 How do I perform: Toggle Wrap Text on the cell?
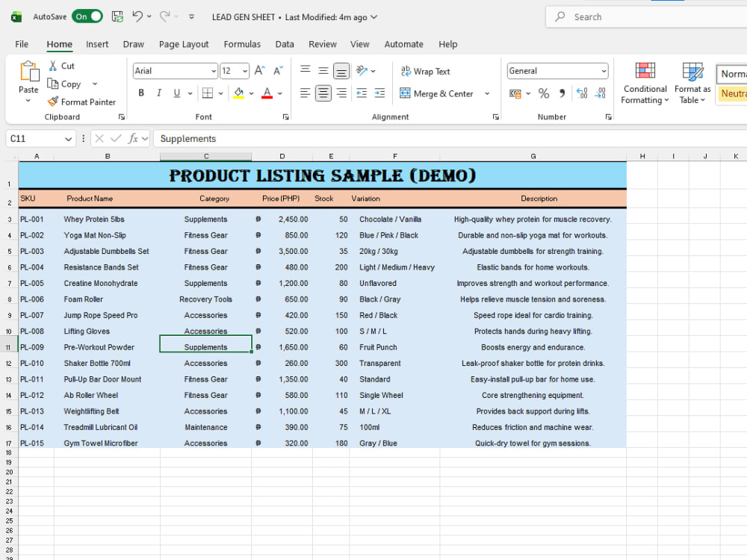click(x=426, y=72)
